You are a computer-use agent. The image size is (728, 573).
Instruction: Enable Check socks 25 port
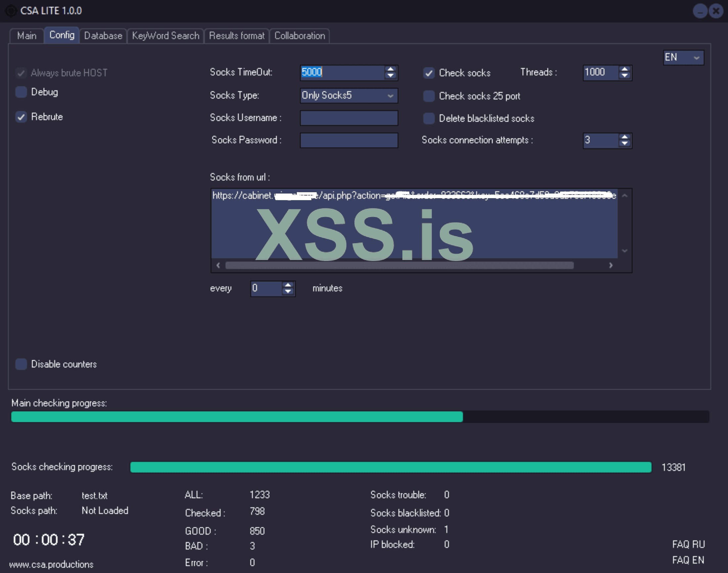click(429, 96)
